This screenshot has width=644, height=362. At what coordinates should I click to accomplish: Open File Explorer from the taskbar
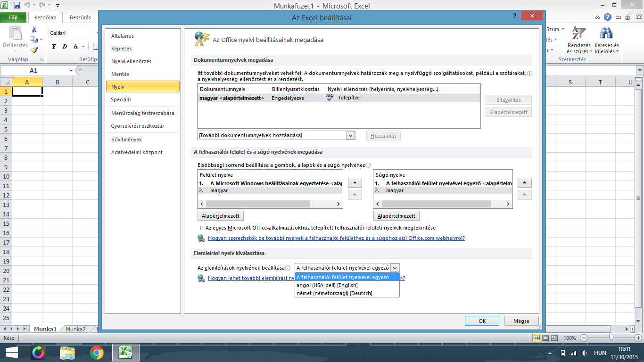click(x=68, y=352)
